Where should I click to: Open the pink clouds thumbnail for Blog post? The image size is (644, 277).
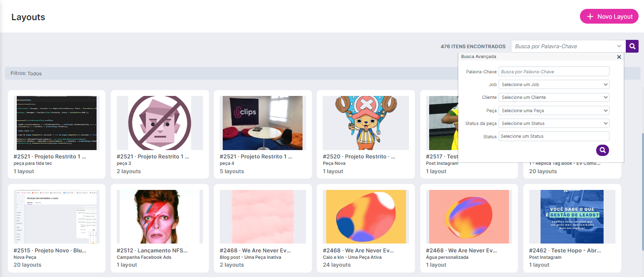tap(263, 216)
